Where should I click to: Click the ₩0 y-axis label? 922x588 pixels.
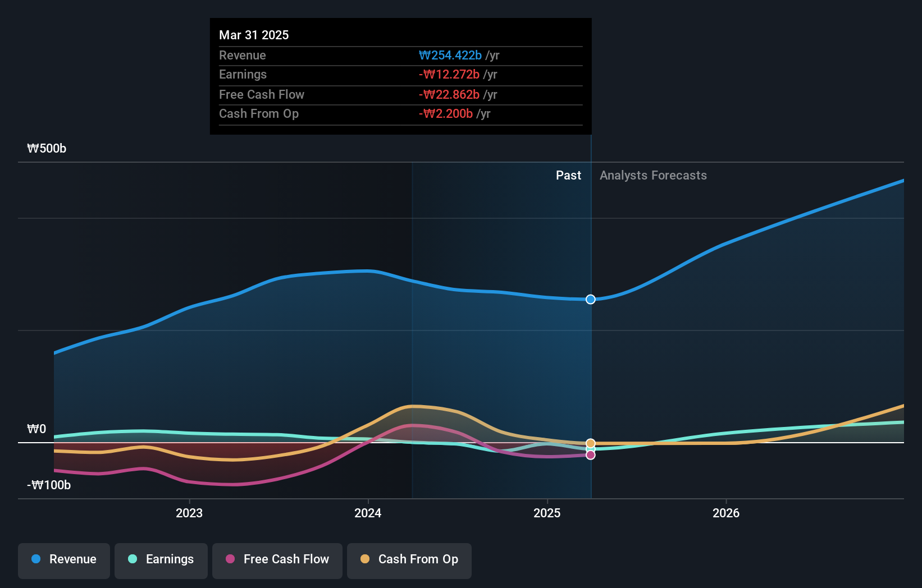pos(36,429)
